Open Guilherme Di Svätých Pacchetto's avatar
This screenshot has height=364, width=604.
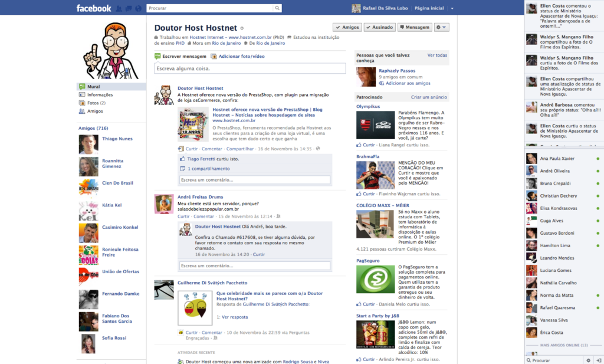click(x=164, y=290)
